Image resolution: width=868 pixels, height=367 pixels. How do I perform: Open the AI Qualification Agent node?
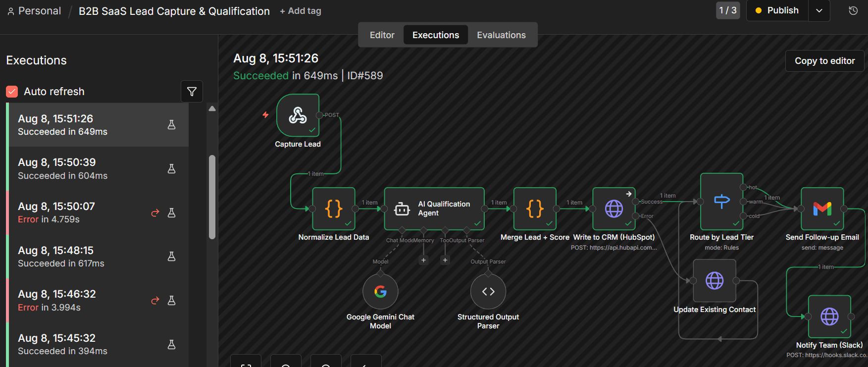tap(434, 209)
